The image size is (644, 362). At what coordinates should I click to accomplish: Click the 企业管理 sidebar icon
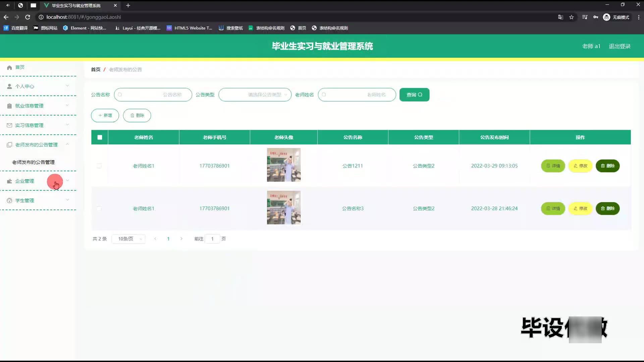[9, 181]
